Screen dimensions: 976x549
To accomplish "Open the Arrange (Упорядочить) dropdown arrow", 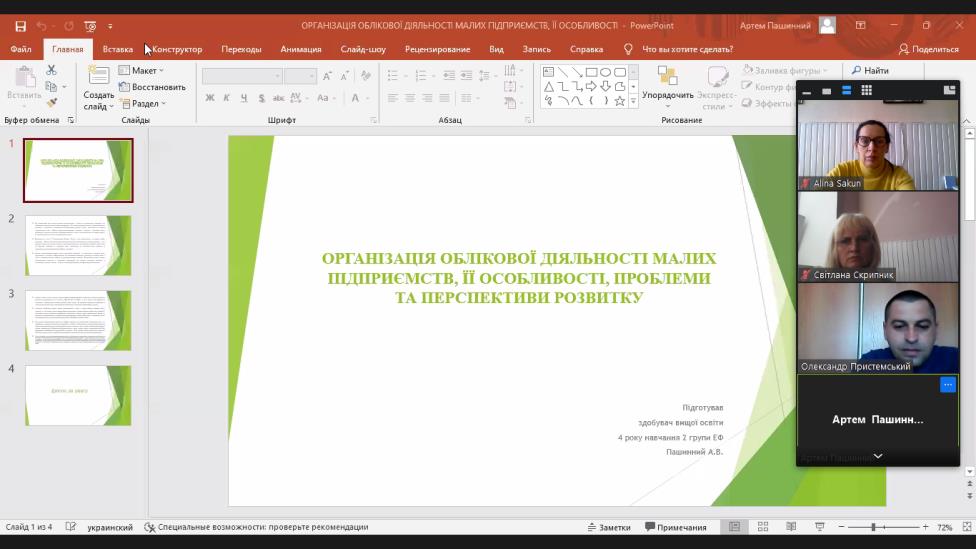I will (667, 106).
